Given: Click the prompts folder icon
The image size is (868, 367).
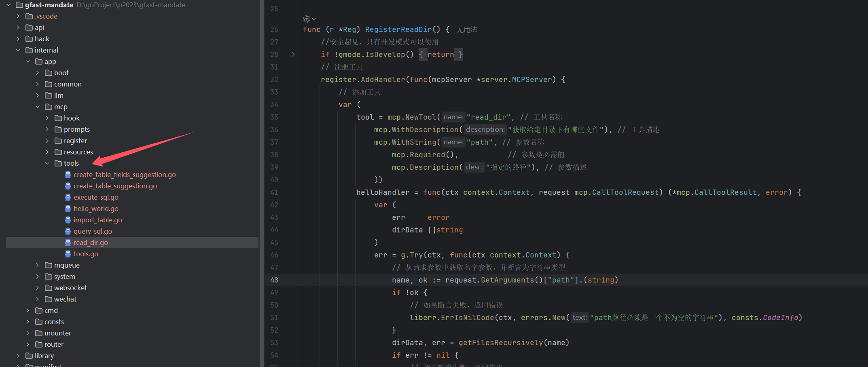Looking at the screenshot, I should point(58,129).
